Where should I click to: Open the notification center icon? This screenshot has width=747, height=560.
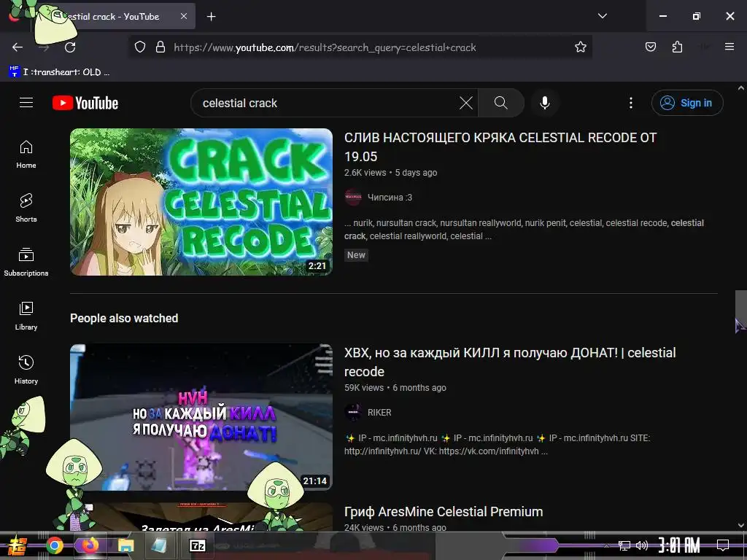[723, 545]
